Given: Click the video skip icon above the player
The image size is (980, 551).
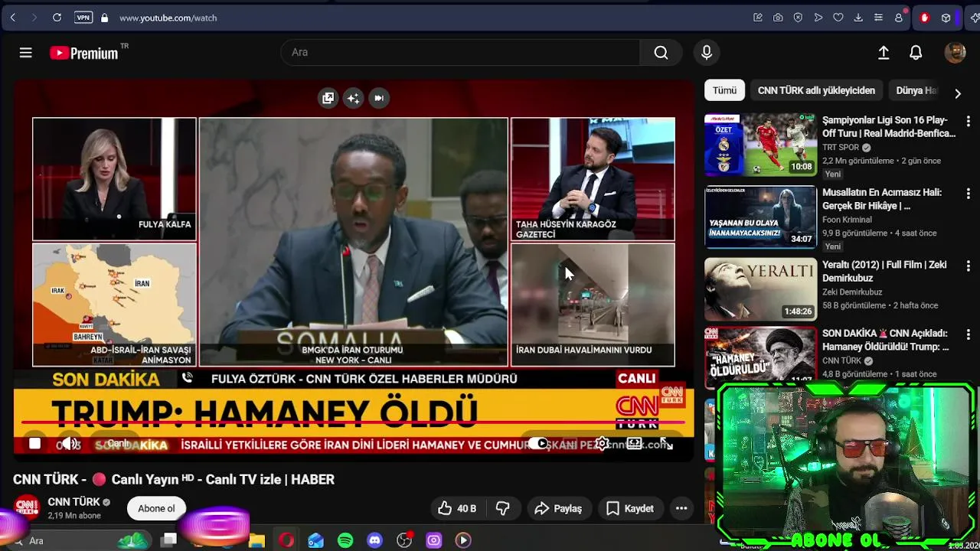Looking at the screenshot, I should pos(378,98).
